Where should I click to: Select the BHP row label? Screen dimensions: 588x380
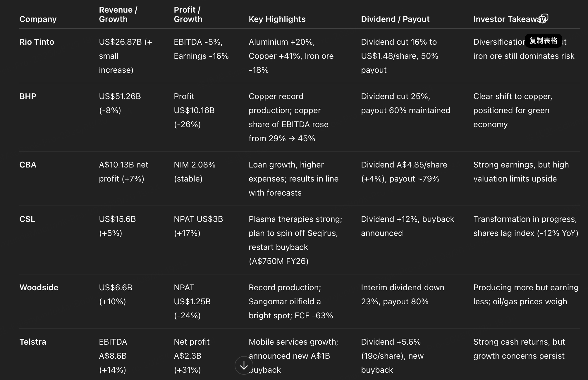(28, 96)
